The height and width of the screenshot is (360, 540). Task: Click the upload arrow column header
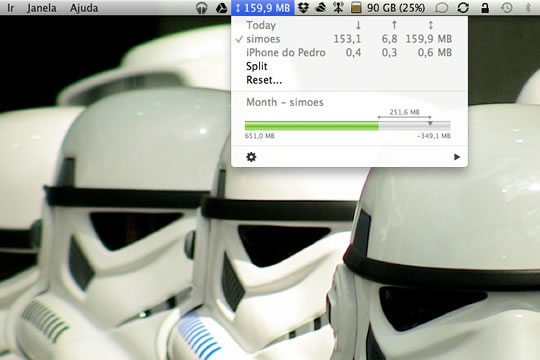[394, 25]
